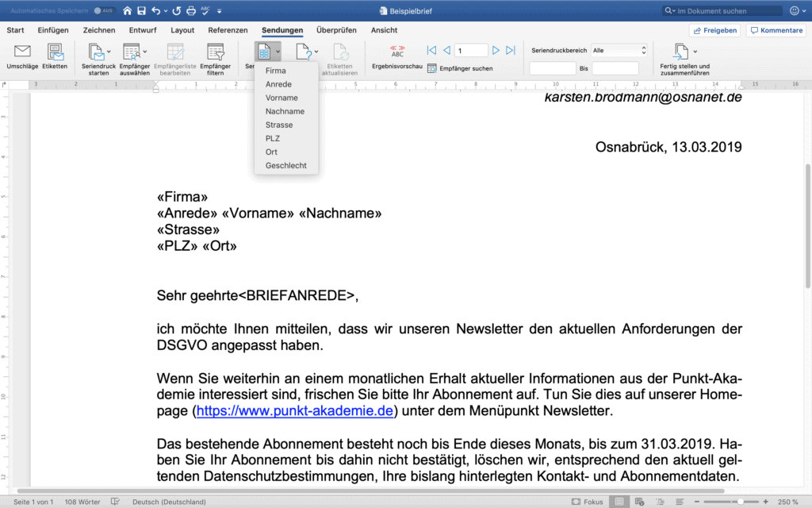
Task: Undo the last action
Action: pyautogui.click(x=156, y=10)
